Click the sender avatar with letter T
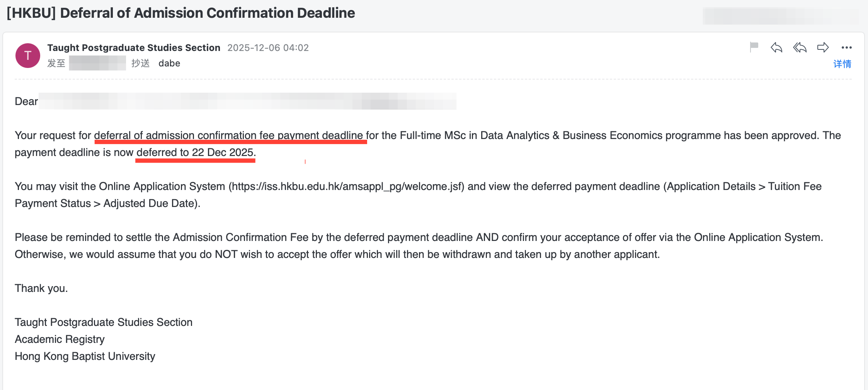 (x=28, y=56)
